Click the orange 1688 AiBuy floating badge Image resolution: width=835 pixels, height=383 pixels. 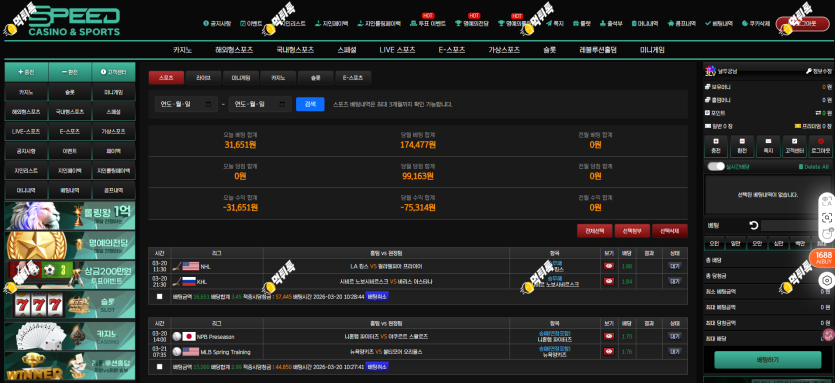tap(823, 258)
